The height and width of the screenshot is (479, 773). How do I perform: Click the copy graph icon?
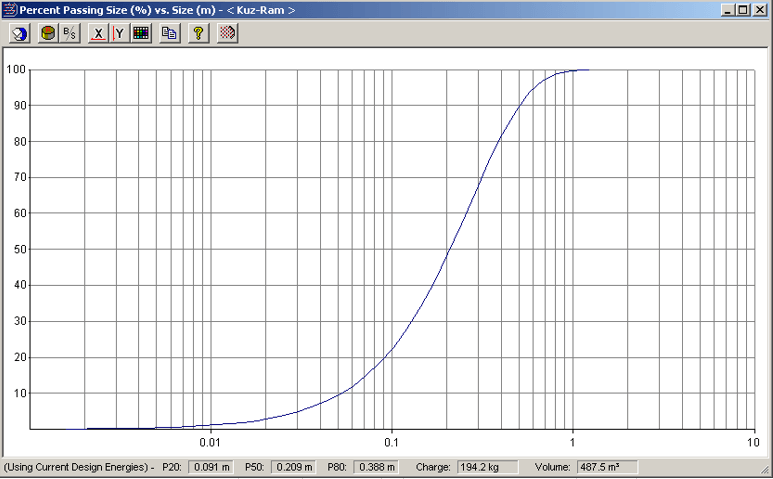pyautogui.click(x=169, y=33)
